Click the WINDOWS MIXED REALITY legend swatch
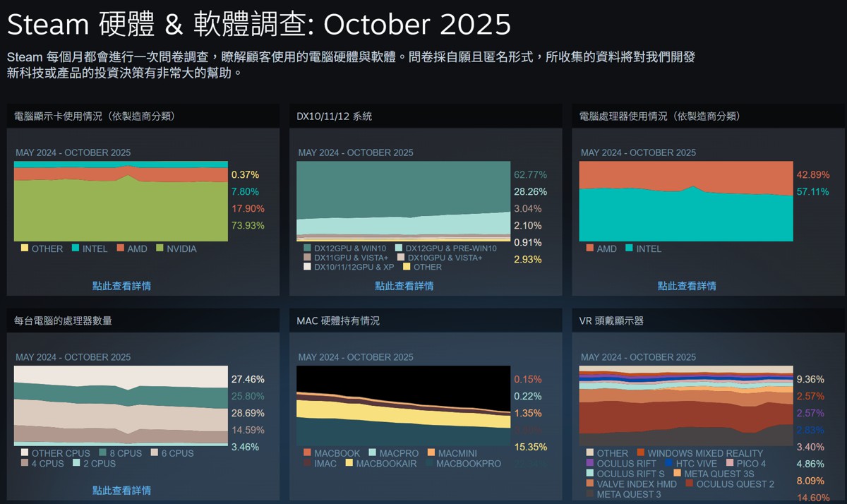 click(x=640, y=453)
